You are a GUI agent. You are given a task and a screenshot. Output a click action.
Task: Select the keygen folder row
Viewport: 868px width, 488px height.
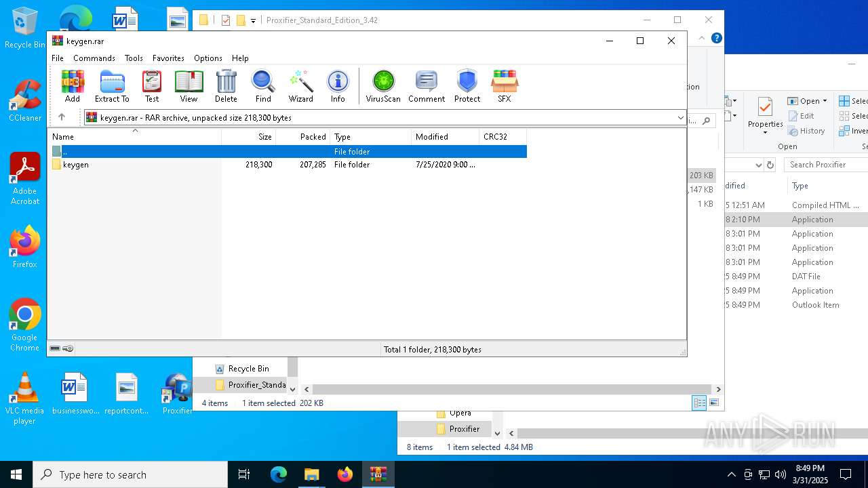pyautogui.click(x=289, y=165)
